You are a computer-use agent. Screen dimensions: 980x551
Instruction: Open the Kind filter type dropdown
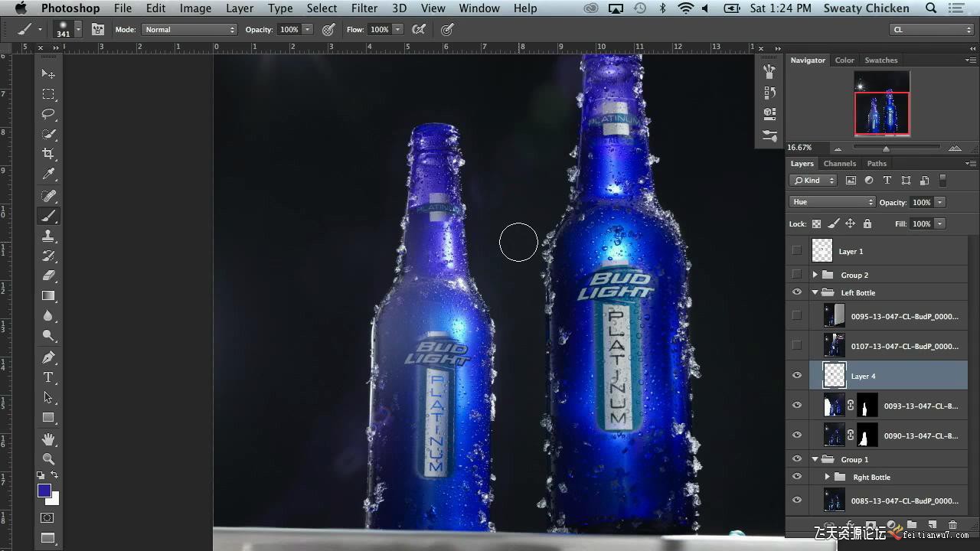coord(813,181)
